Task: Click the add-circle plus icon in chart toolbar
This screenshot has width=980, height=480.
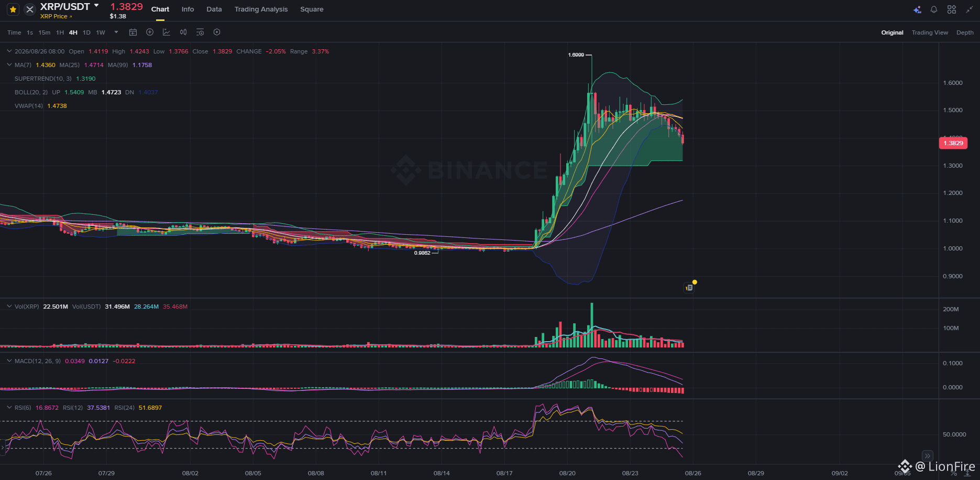Action: tap(150, 32)
